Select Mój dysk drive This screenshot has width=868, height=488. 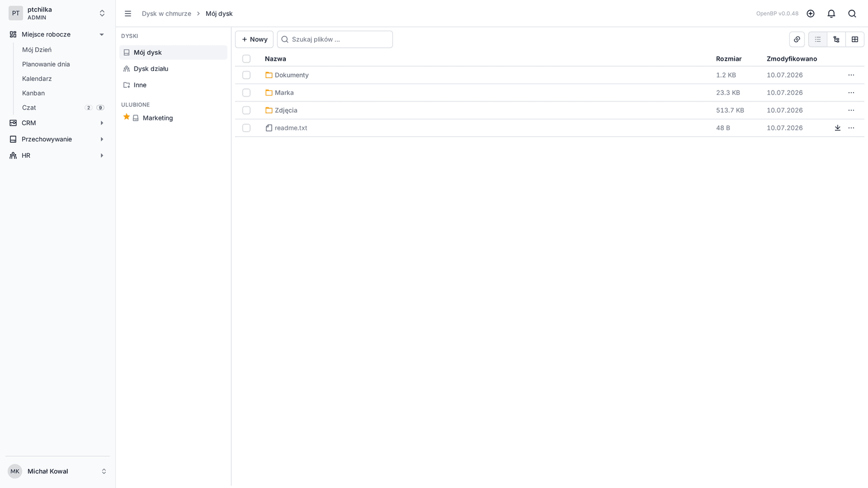coord(173,53)
